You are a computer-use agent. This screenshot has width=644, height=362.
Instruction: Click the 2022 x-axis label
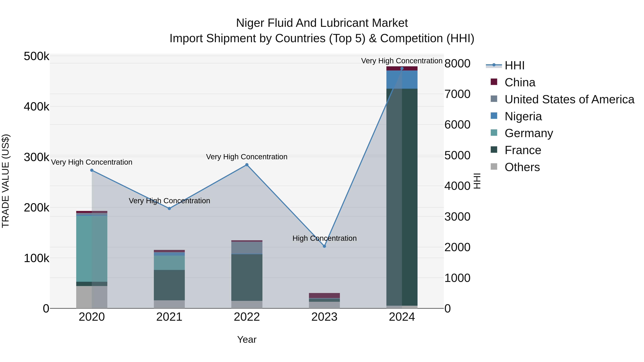(247, 317)
